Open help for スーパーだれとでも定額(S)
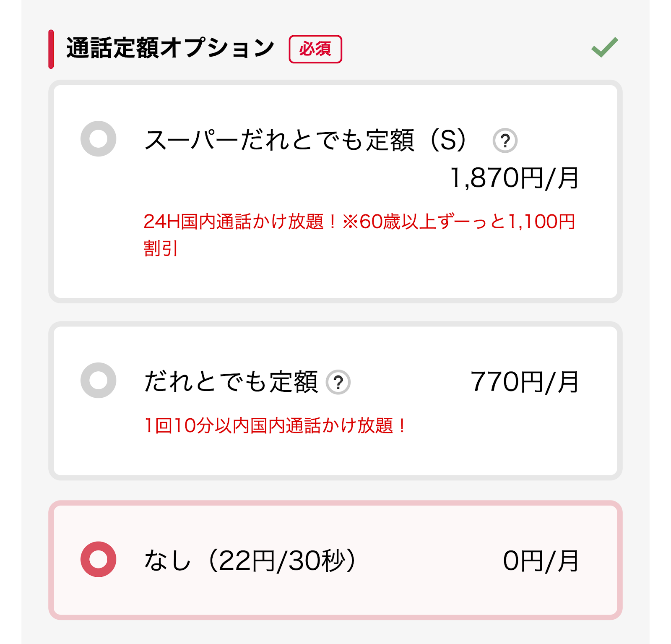This screenshot has height=644, width=671. (x=505, y=141)
